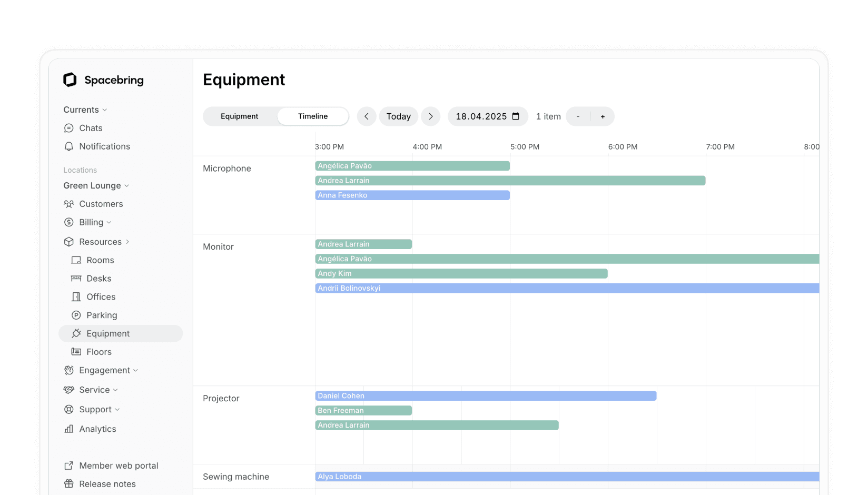Switch to the Equipment tab
This screenshot has width=868, height=495.
coord(240,116)
